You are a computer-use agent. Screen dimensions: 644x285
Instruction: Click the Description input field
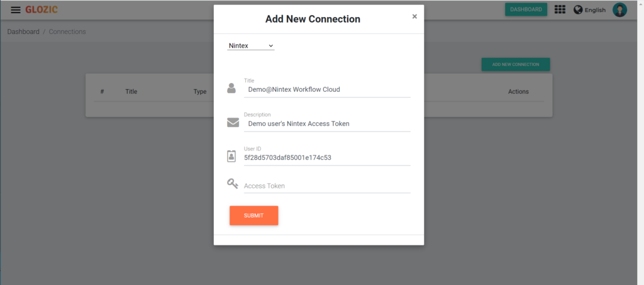click(327, 123)
